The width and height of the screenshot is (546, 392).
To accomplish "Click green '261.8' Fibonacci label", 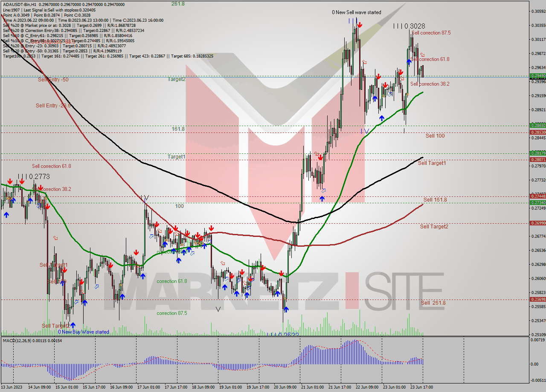I will tap(178, 4).
